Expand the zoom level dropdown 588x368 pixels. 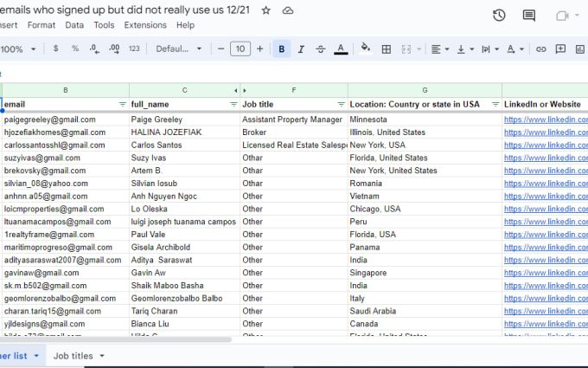click(x=33, y=49)
